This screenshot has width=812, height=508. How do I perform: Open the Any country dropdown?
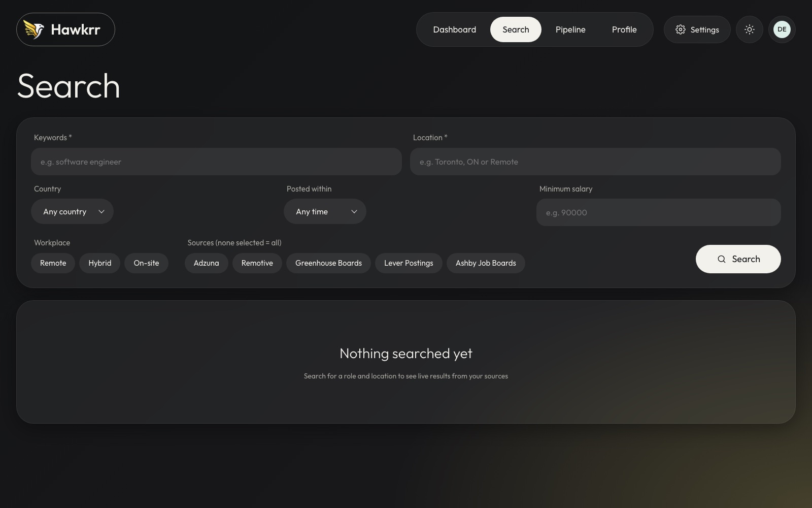[72, 211]
